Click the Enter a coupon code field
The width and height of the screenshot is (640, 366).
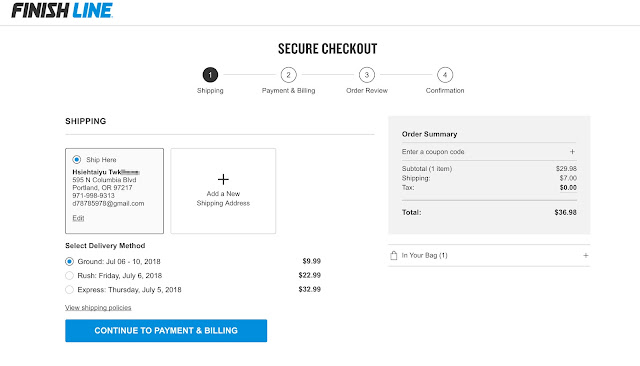[x=489, y=152]
